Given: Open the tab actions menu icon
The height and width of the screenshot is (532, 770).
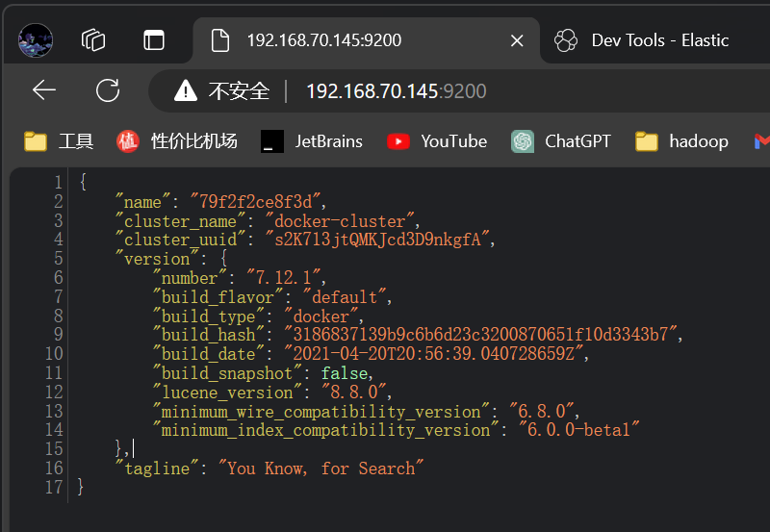Looking at the screenshot, I should pyautogui.click(x=154, y=39).
